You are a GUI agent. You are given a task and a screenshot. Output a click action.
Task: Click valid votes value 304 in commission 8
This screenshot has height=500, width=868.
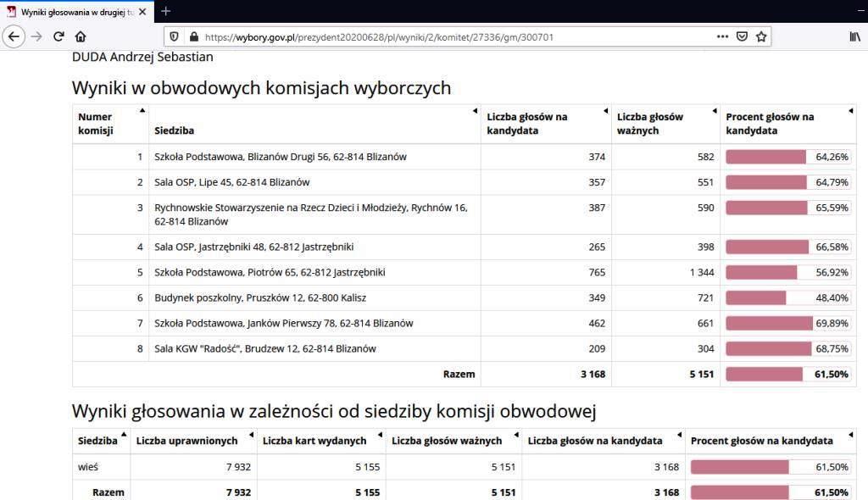(706, 348)
